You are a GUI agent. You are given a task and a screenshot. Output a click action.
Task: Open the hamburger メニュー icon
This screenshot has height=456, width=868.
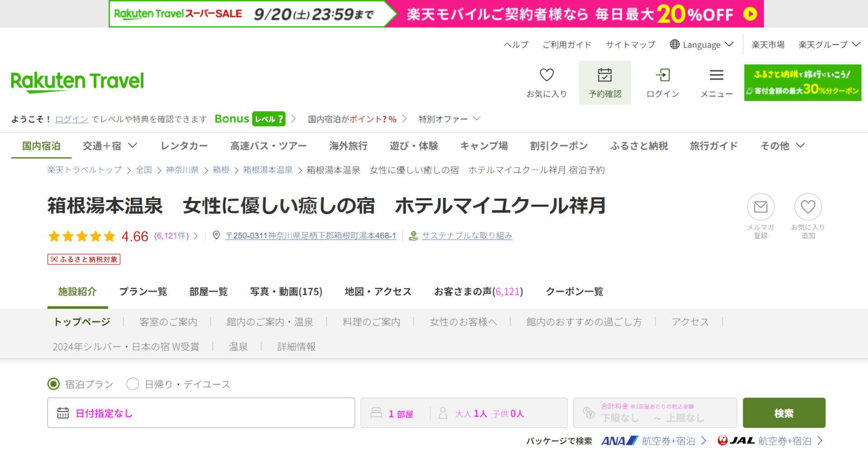coord(716,76)
